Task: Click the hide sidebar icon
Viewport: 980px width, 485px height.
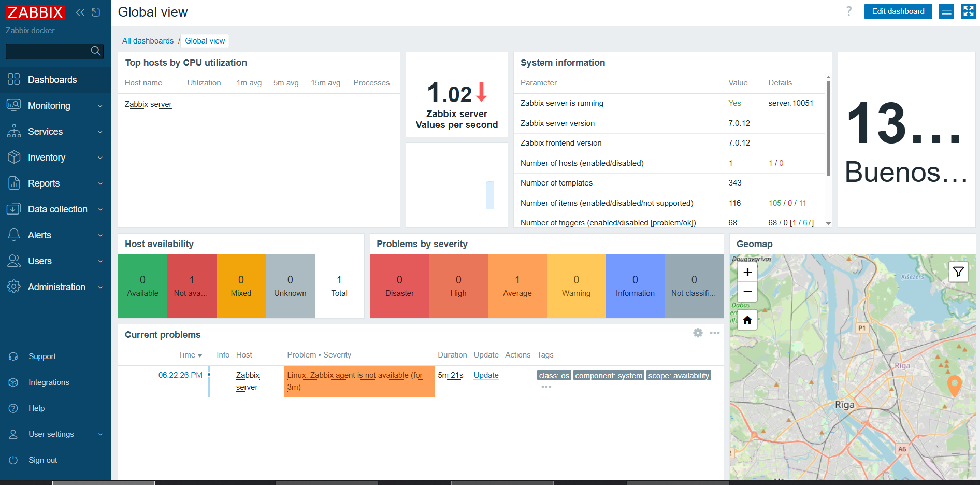Action: pos(96,12)
